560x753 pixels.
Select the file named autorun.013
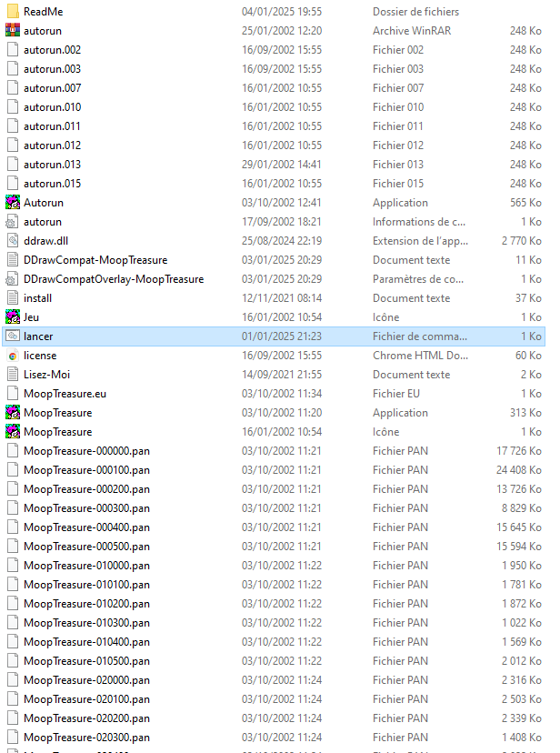[x=53, y=165]
